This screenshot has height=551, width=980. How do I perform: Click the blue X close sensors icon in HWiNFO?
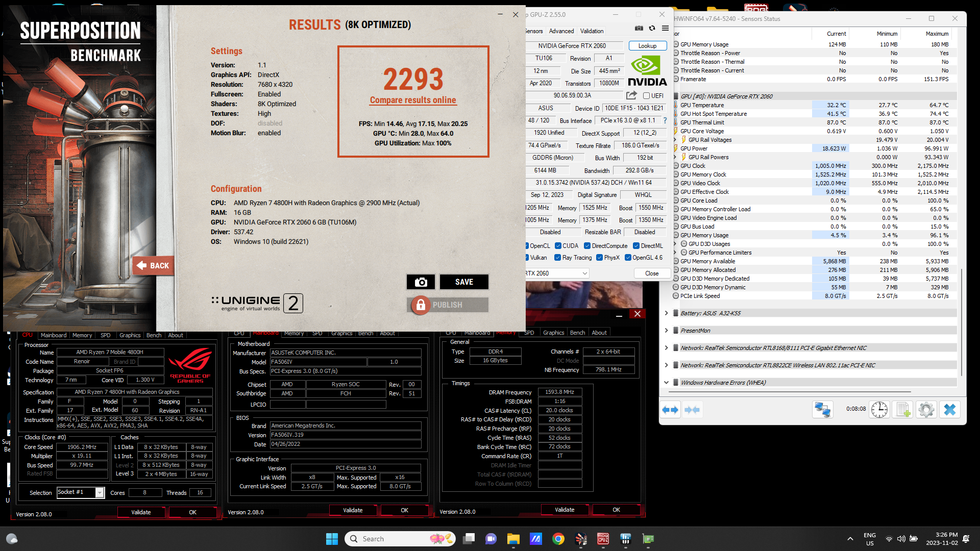[950, 410]
